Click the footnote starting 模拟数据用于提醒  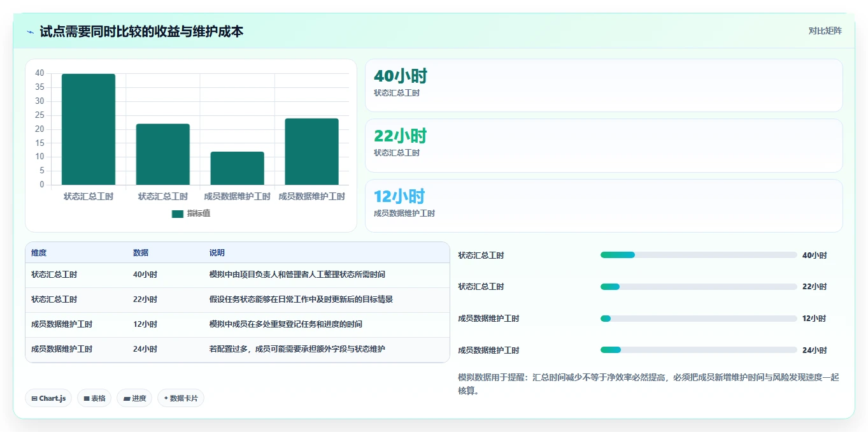[x=649, y=384]
